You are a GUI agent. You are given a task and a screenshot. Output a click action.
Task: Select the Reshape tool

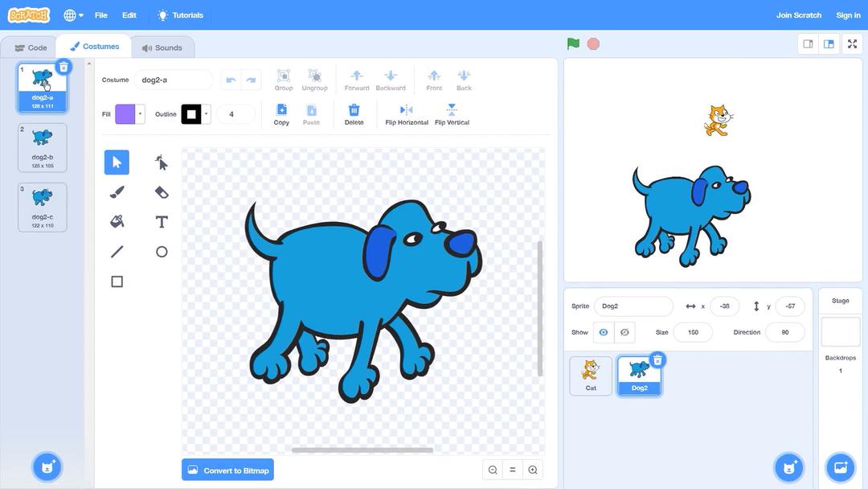click(162, 162)
